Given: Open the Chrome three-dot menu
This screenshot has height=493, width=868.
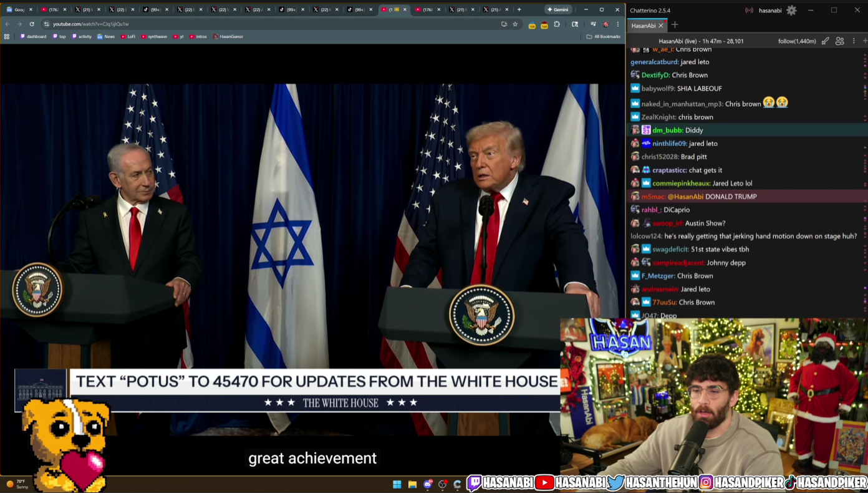Looking at the screenshot, I should click(x=618, y=24).
